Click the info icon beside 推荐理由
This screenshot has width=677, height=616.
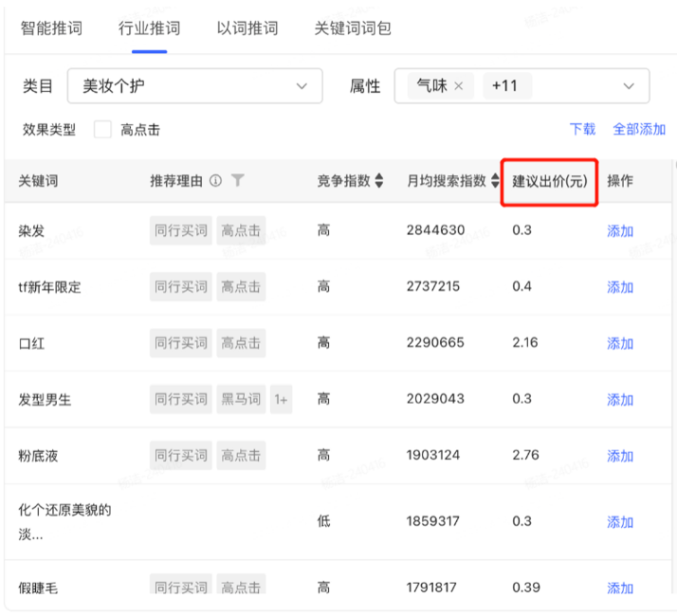[x=215, y=180]
